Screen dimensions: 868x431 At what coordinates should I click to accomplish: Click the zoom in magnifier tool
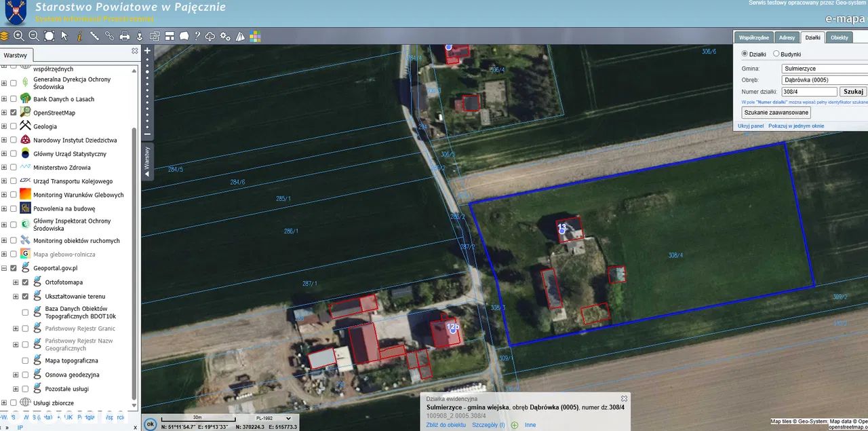coord(19,36)
